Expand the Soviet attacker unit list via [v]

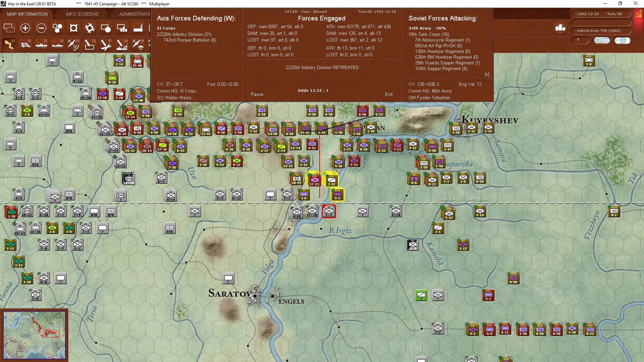(x=487, y=74)
